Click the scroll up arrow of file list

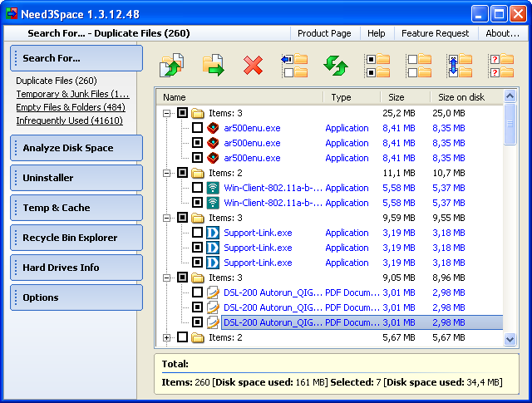coord(510,96)
